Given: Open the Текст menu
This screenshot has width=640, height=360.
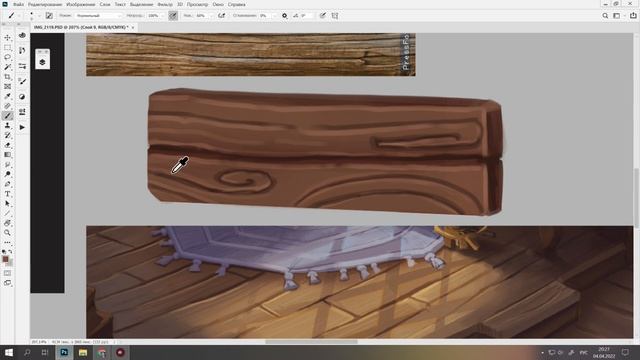Looking at the screenshot, I should click(x=120, y=4).
